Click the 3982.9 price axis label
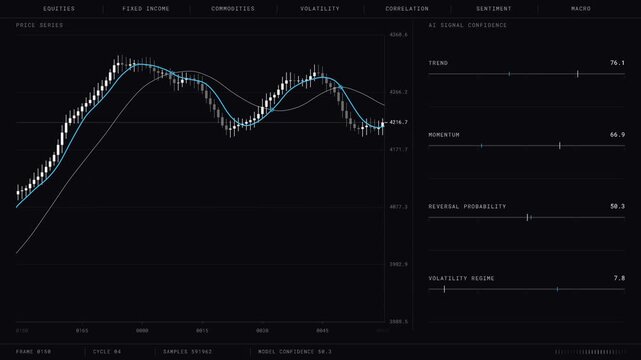Screen dimensions: 641x360 point(398,264)
